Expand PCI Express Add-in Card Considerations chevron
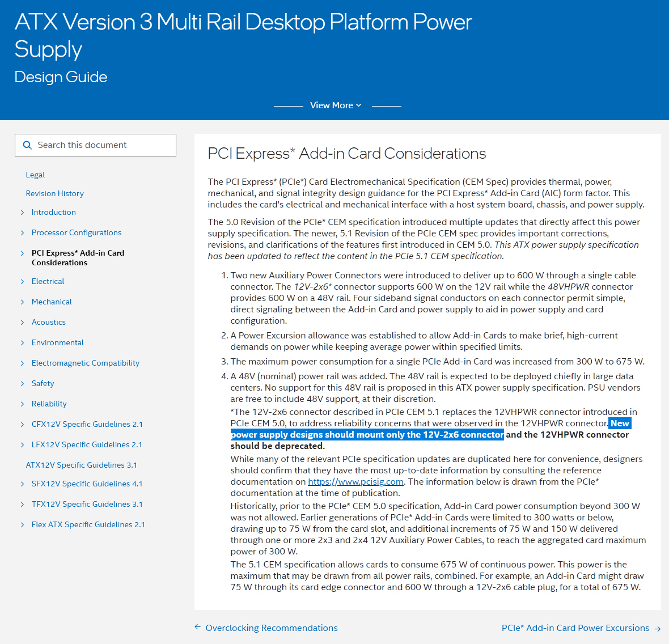 (x=23, y=253)
